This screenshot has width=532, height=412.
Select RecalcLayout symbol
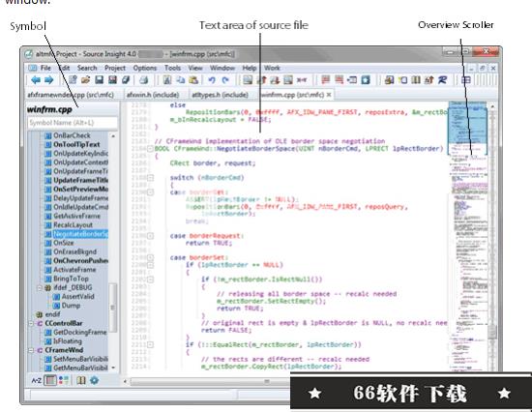[x=73, y=224]
